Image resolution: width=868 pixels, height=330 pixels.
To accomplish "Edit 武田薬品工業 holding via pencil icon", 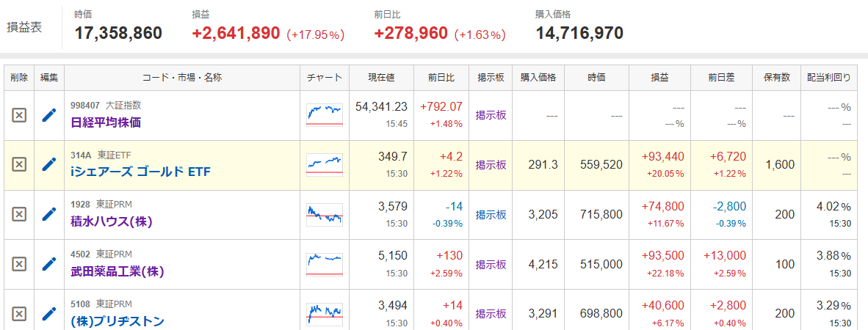I will click(x=49, y=264).
